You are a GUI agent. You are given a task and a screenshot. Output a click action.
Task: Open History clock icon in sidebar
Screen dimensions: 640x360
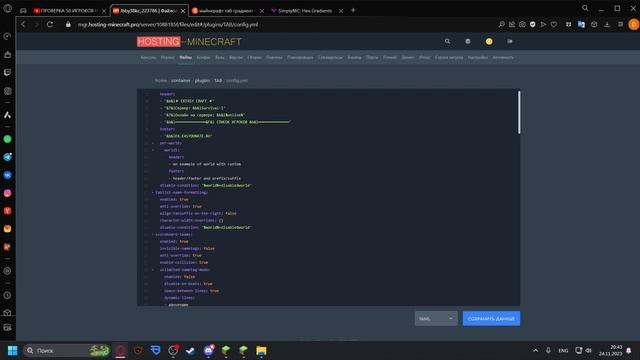point(7,295)
